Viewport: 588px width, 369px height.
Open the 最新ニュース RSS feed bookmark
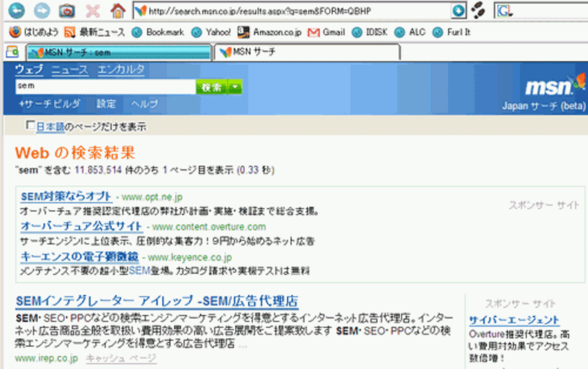tap(94, 32)
